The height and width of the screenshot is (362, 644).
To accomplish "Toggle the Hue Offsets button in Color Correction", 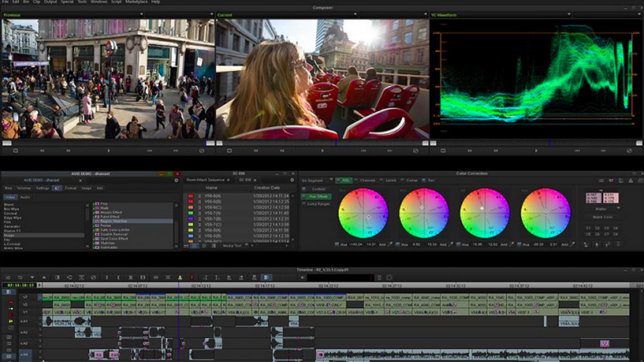I will tap(318, 197).
